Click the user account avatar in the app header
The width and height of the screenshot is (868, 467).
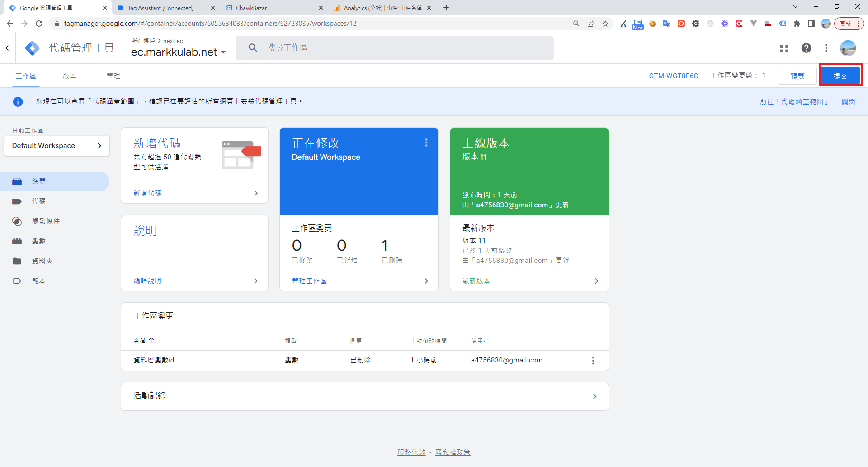848,48
